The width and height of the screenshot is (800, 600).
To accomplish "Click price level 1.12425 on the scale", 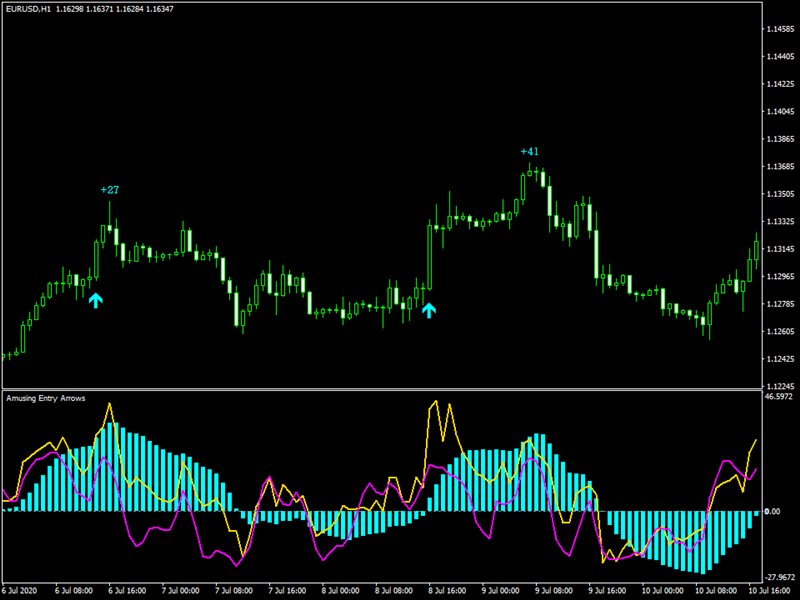I will (x=781, y=359).
